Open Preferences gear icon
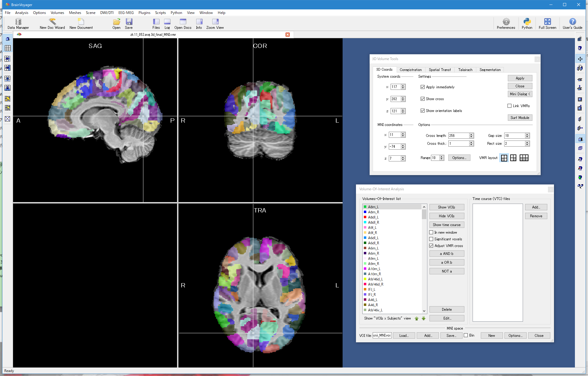Image resolution: width=588 pixels, height=376 pixels. point(506,24)
